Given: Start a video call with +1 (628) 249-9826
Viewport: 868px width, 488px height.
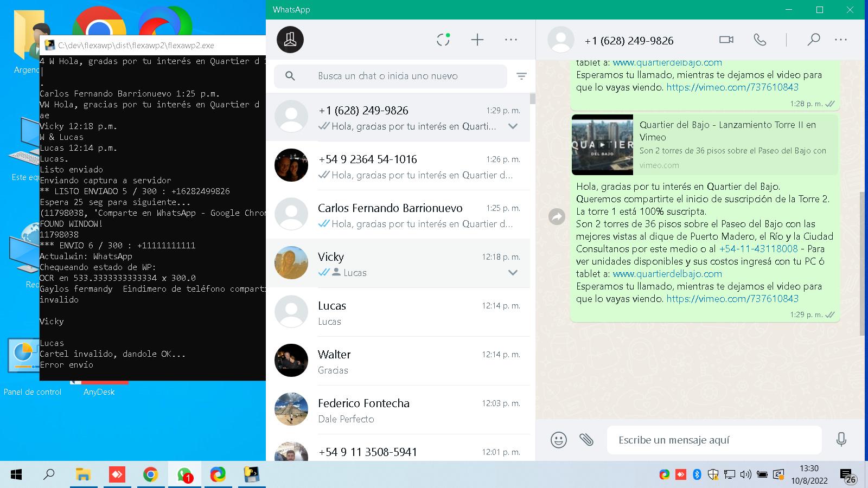Looking at the screenshot, I should tap(726, 40).
